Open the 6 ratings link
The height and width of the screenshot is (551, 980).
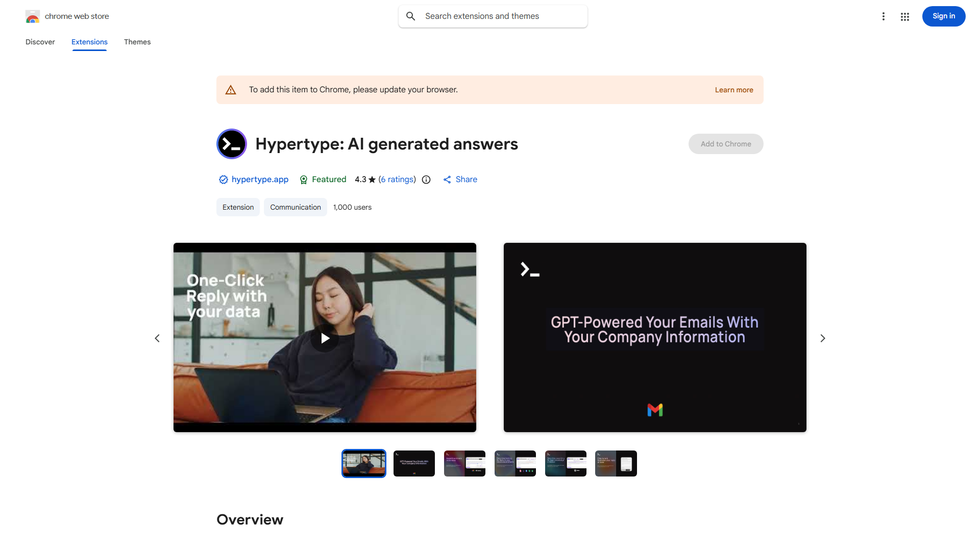(x=397, y=180)
